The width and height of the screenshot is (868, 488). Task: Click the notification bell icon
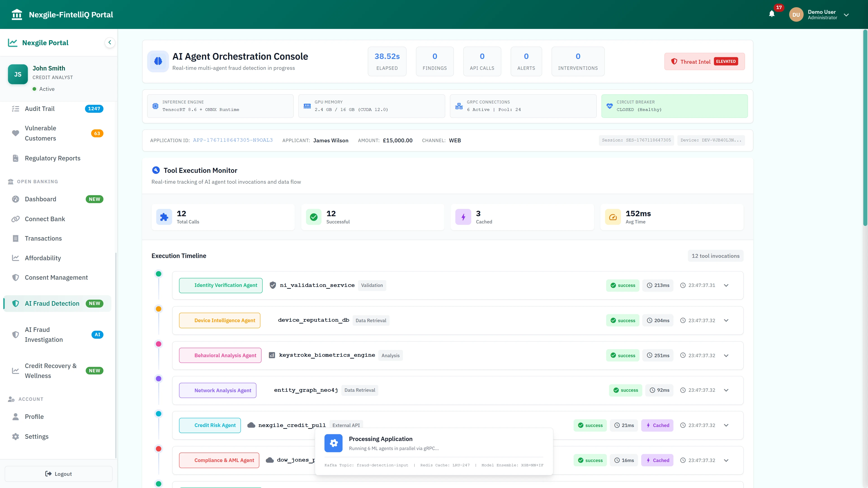pos(772,14)
